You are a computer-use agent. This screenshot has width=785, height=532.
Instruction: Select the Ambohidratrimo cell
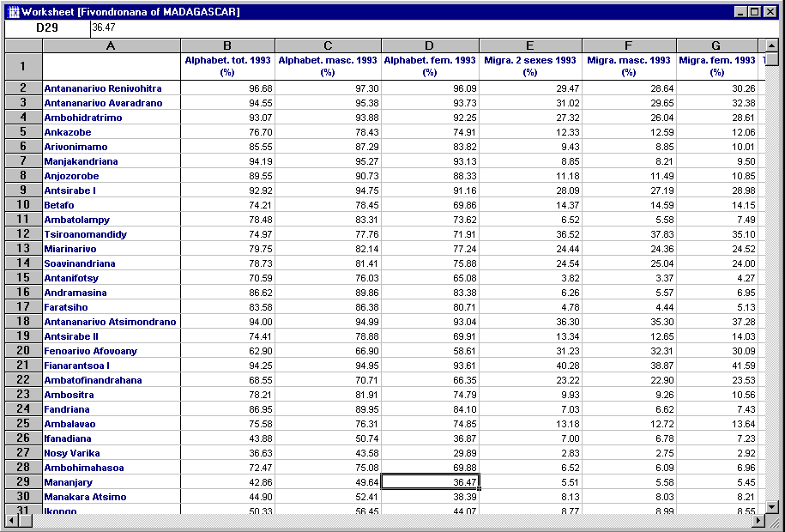pos(112,118)
